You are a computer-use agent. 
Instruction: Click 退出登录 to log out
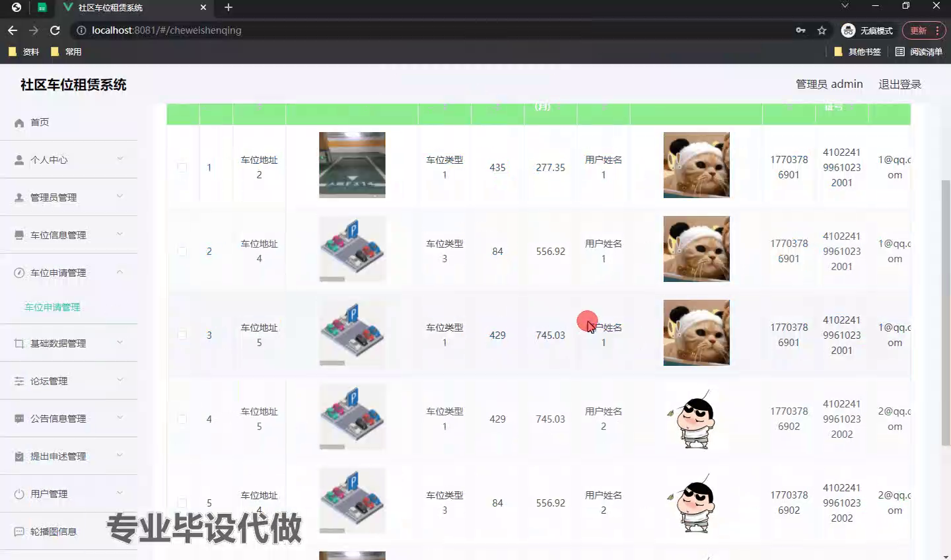coord(899,85)
